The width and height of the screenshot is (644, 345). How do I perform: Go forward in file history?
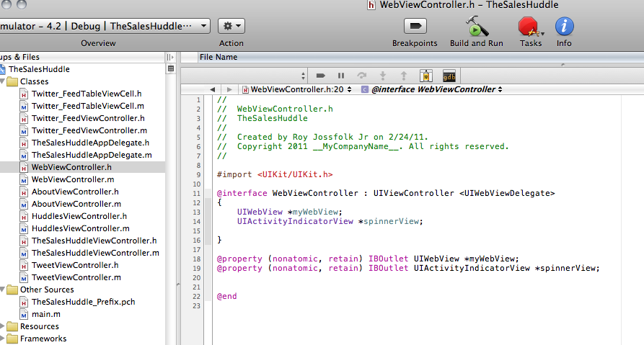point(229,89)
